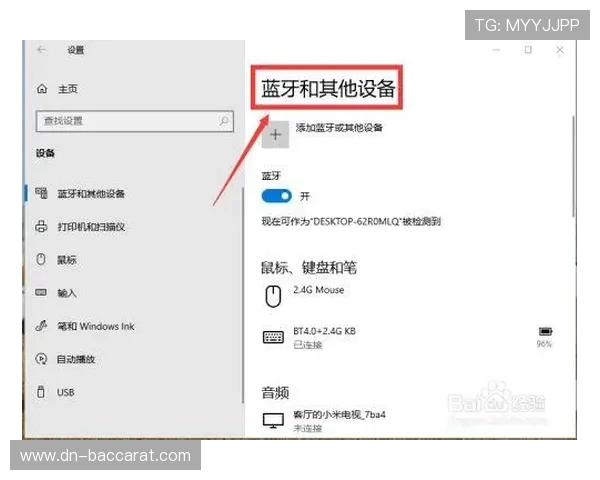Go back using the arrow next to 设置
Image resolution: width=600 pixels, height=480 pixels.
41,50
